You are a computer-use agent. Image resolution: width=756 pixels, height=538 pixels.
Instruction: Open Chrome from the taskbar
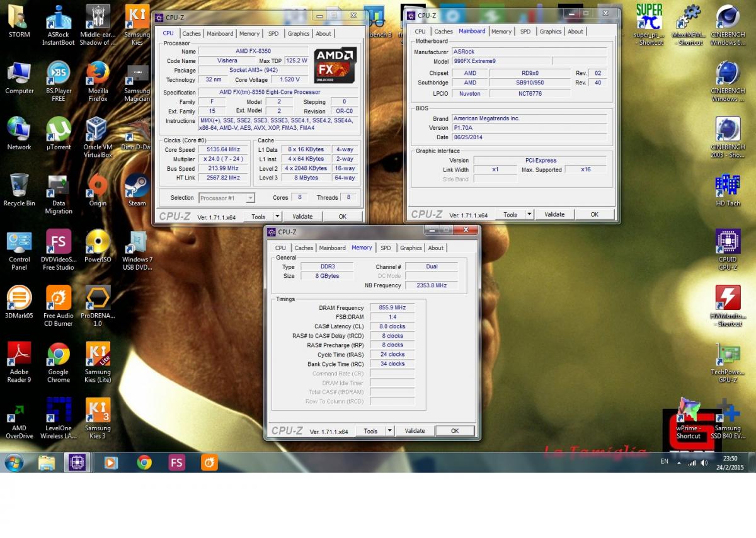tap(144, 463)
